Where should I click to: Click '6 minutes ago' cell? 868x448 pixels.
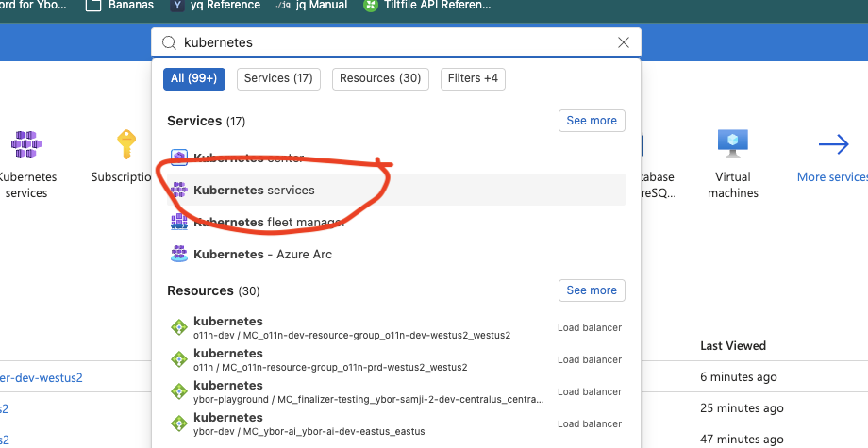point(739,377)
